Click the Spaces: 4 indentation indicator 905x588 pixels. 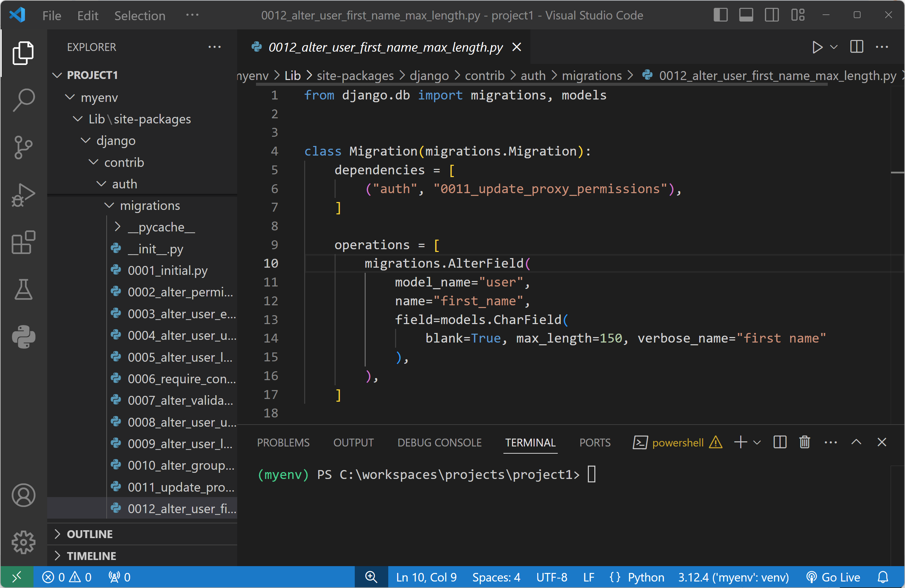point(496,577)
